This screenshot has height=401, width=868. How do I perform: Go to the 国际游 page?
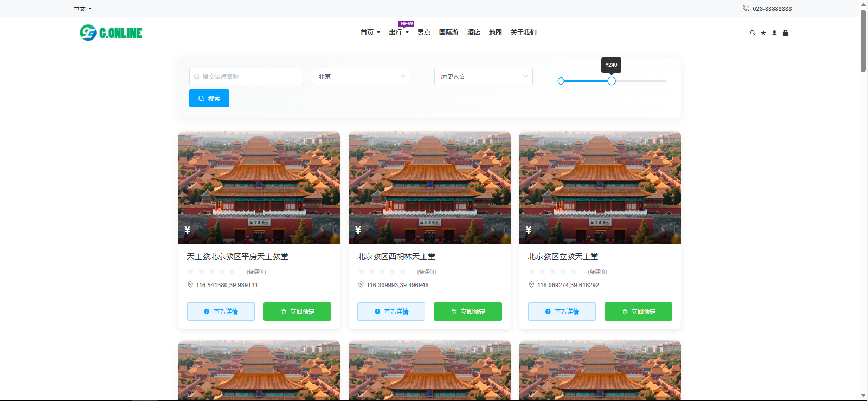(449, 33)
